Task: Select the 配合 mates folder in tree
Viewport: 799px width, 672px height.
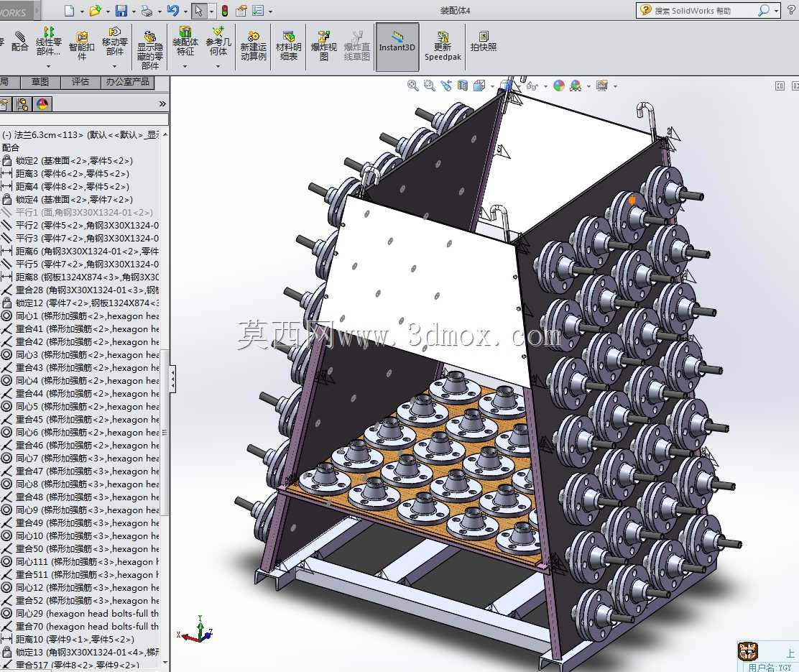Action: [11, 147]
